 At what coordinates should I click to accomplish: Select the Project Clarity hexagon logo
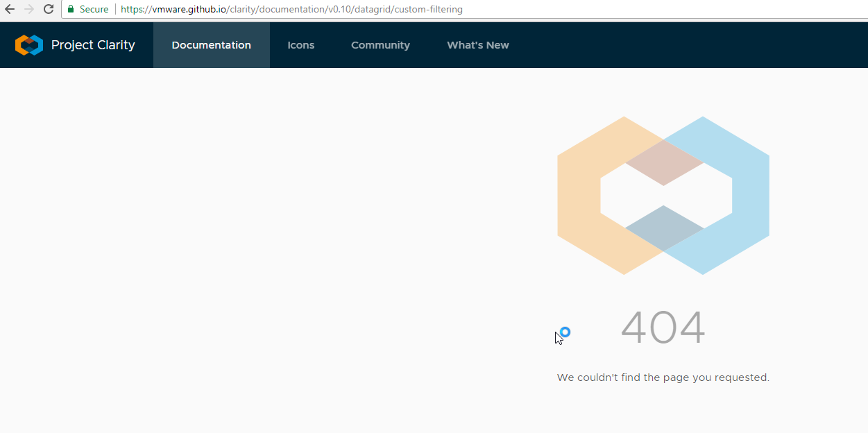pos(28,44)
